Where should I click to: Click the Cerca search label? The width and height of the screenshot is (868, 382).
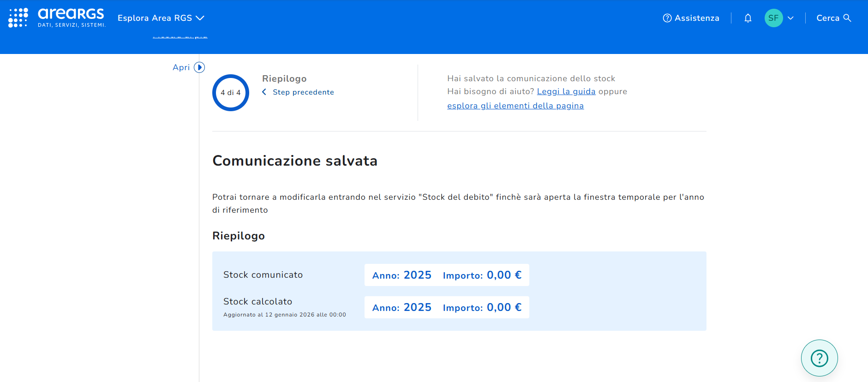pyautogui.click(x=828, y=18)
